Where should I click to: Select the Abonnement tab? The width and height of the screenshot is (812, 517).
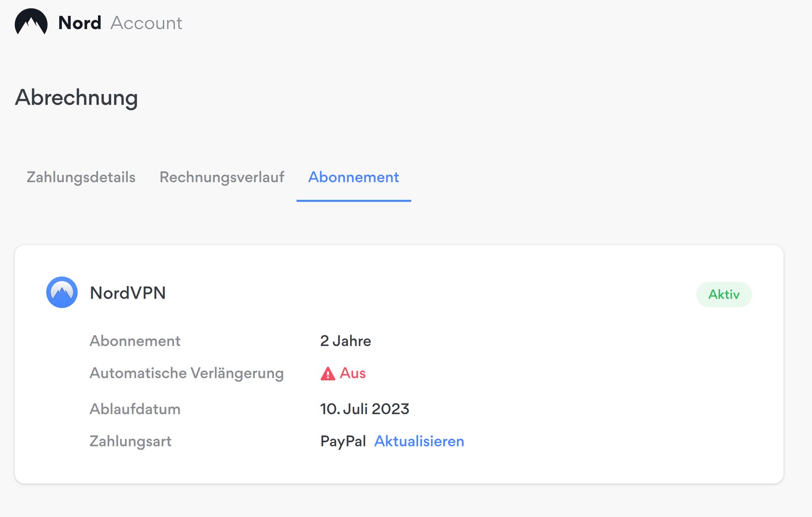(354, 177)
